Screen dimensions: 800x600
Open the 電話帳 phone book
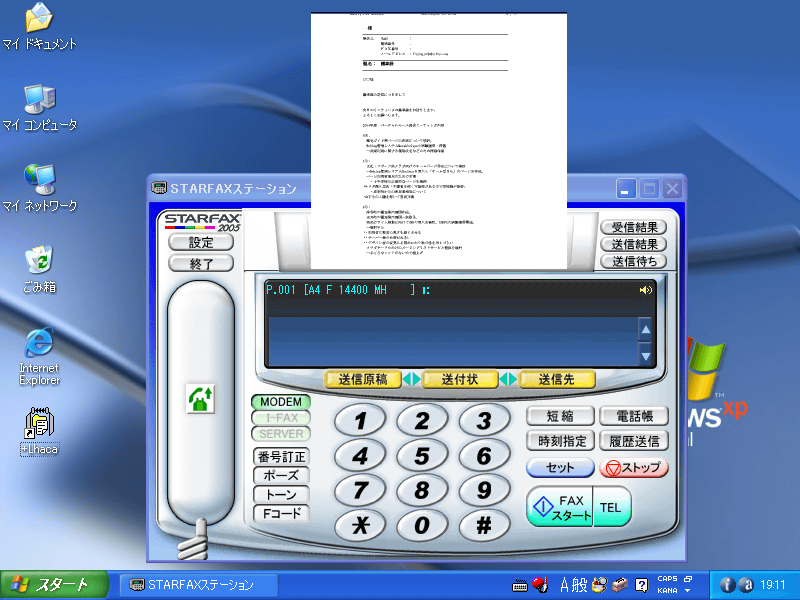click(634, 416)
